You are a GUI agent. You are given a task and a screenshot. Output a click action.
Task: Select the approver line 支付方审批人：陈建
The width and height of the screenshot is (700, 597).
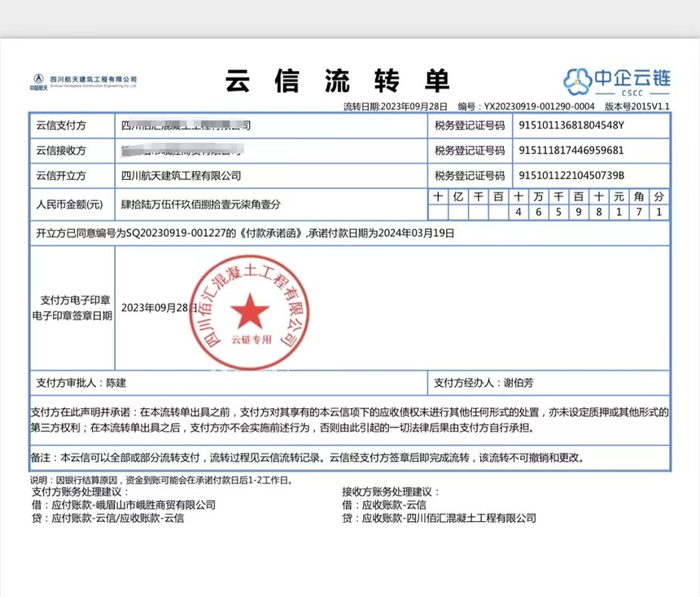point(81,383)
